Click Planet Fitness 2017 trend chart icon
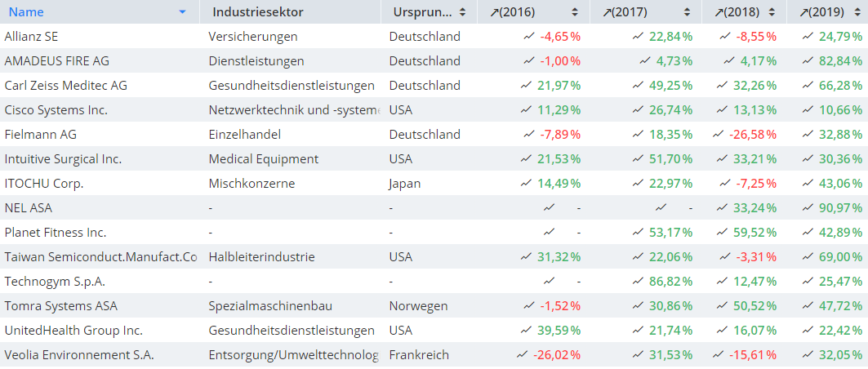The width and height of the screenshot is (868, 369). click(x=637, y=233)
